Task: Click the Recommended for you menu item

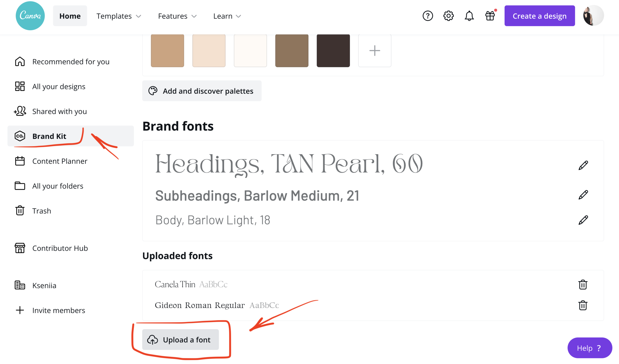Action: click(71, 61)
